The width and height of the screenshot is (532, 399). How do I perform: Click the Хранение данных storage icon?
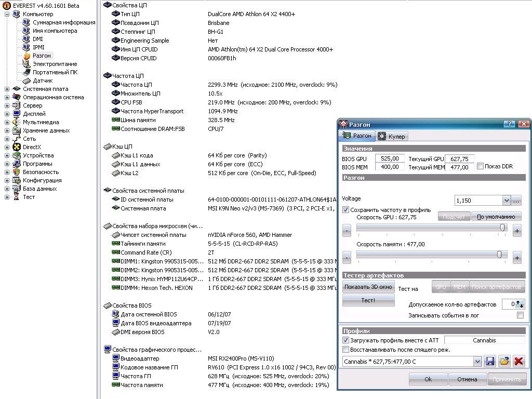point(16,130)
